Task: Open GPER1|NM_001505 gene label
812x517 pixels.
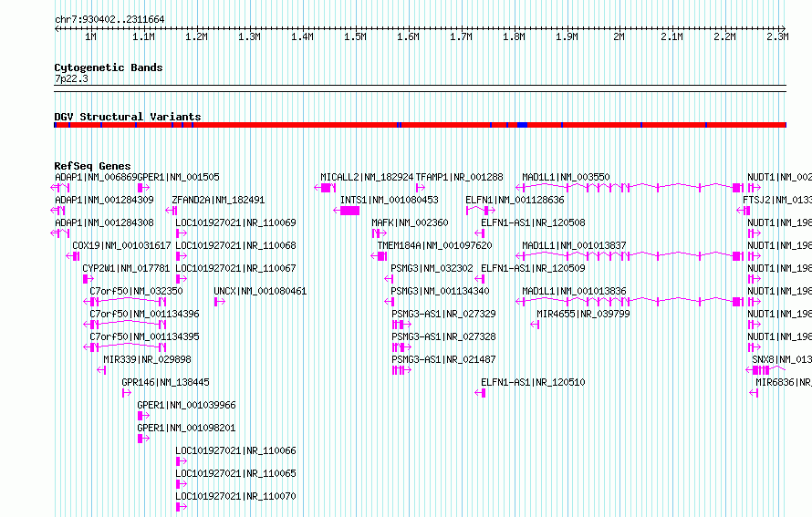Action: pyautogui.click(x=178, y=177)
